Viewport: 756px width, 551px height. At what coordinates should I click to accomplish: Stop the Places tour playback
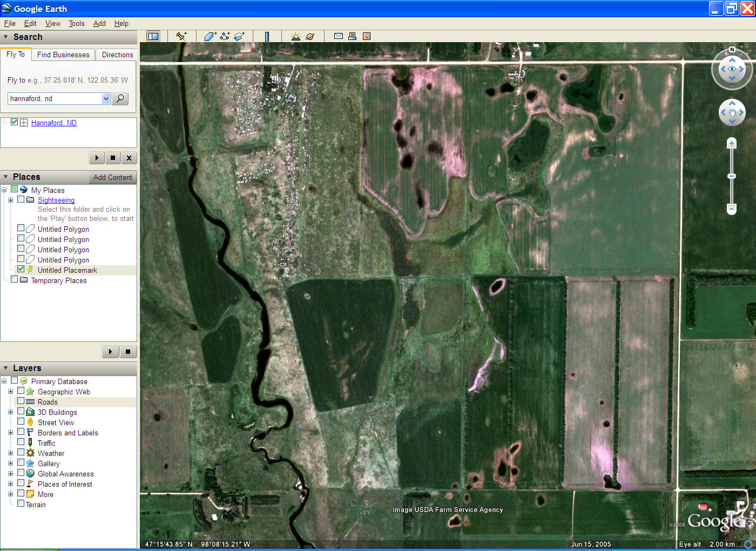[x=128, y=352]
